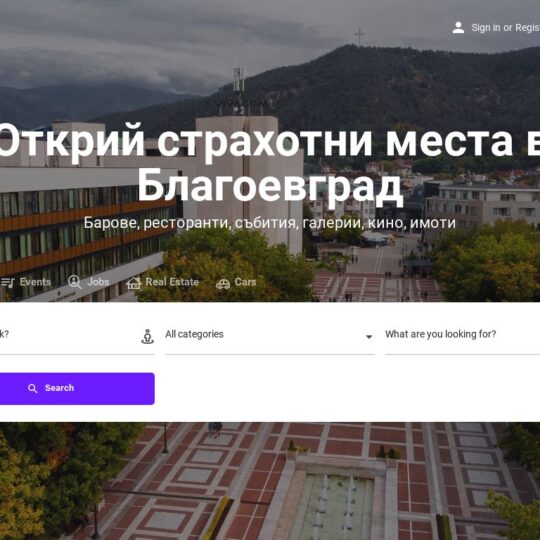Image resolution: width=540 pixels, height=540 pixels.
Task: Select the Jobs category label
Action: [x=98, y=282]
